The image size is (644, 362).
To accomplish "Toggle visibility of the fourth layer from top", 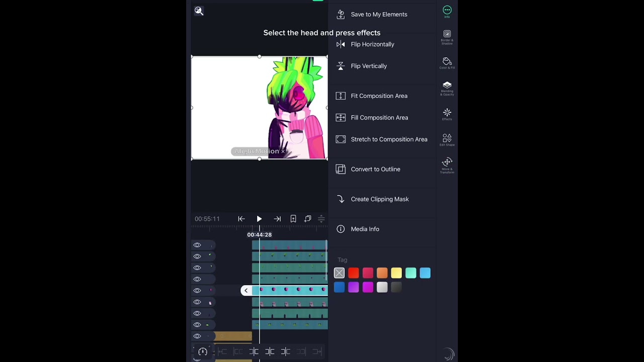I will [x=197, y=279].
